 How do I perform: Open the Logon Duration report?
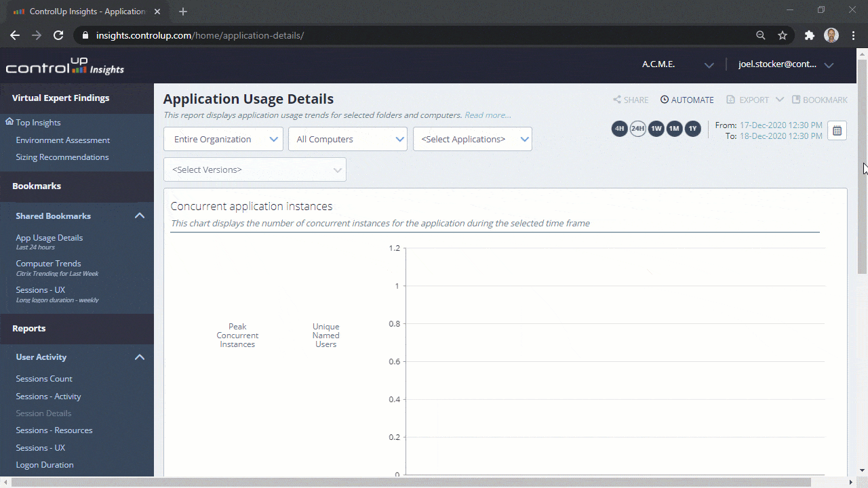(x=45, y=465)
